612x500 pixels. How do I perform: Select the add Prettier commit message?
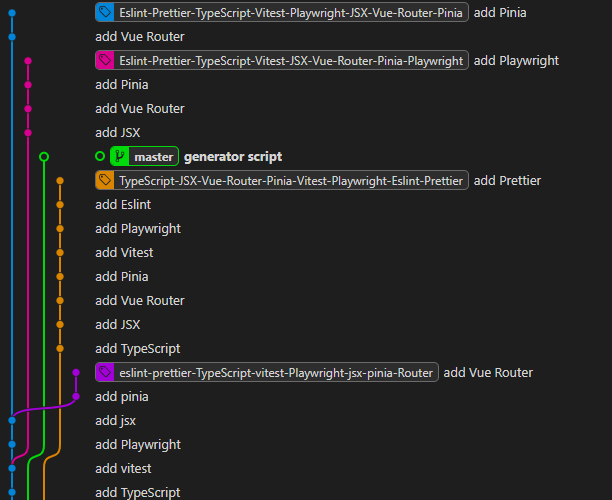coord(507,181)
